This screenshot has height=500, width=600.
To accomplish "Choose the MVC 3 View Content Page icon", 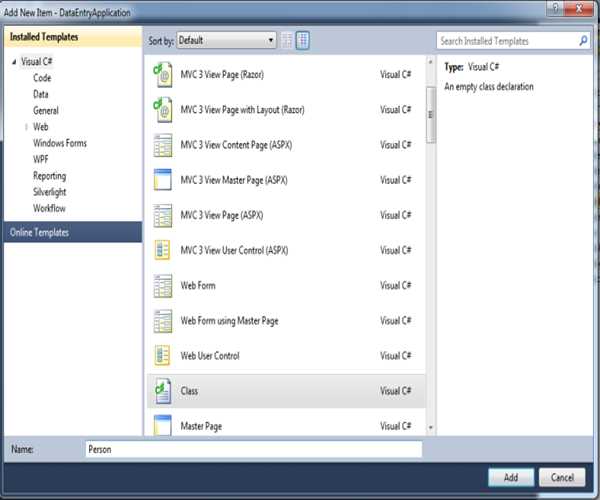I will [161, 145].
